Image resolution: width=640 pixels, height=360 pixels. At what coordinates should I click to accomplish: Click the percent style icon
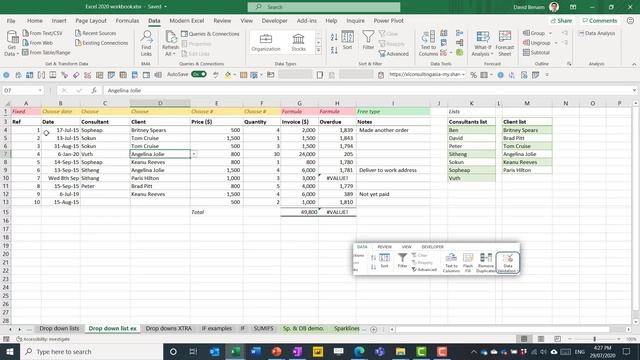(x=473, y=75)
